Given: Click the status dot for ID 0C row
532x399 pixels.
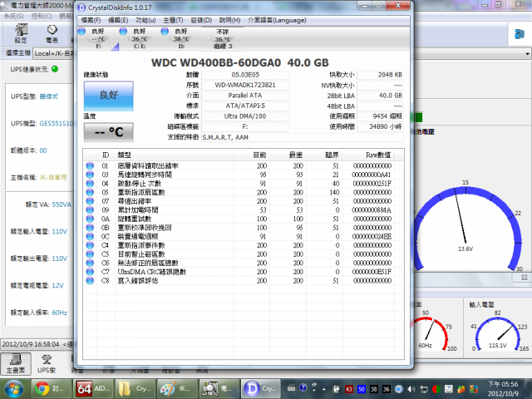Looking at the screenshot, I should point(90,236).
